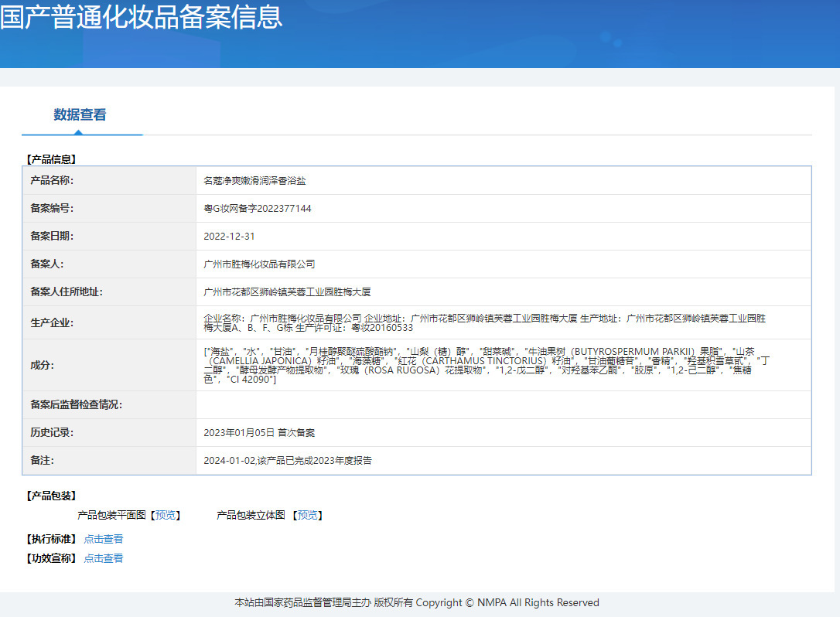840x617 pixels.
Task: Select the 【功效宣称】 label
Action: click(51, 558)
